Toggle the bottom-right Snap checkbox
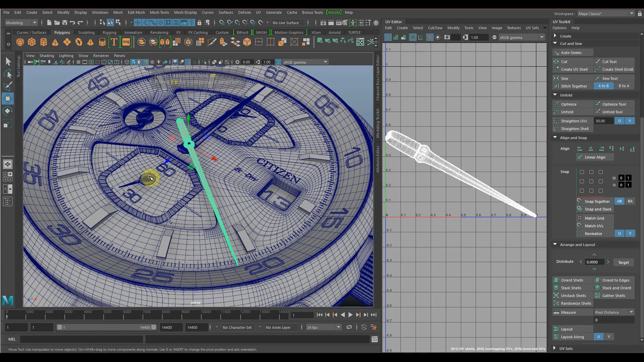The width and height of the screenshot is (644, 362). pos(601,191)
